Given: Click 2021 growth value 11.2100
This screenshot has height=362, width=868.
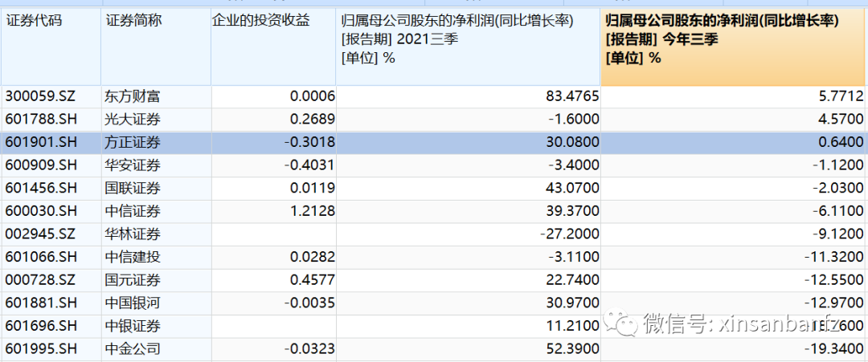Looking at the screenshot, I should 573,326.
